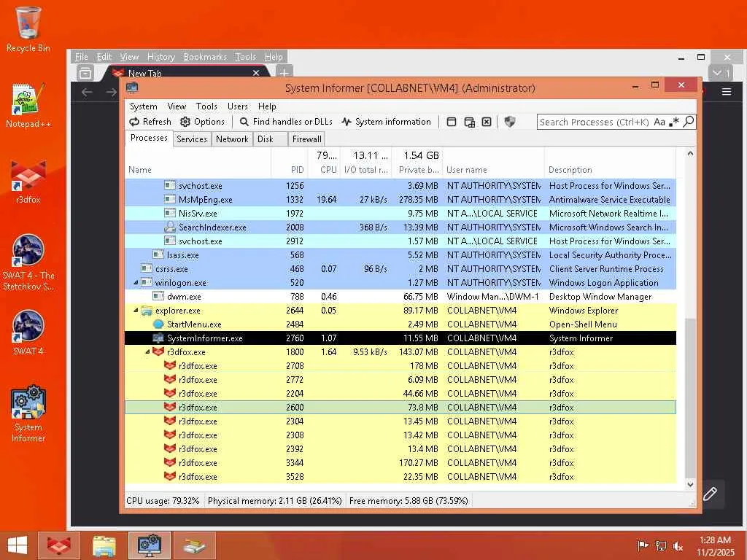This screenshot has width=747, height=560.
Task: Sort by User name column header
Action: [x=494, y=163]
